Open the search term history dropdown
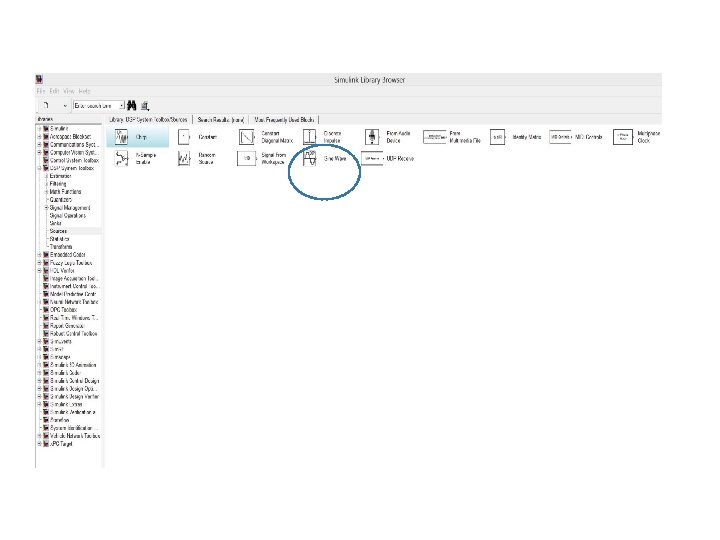 click(122, 106)
